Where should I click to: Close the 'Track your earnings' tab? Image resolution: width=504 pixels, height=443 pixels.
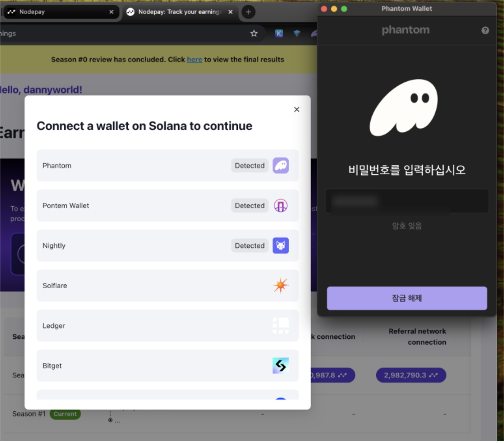(231, 12)
